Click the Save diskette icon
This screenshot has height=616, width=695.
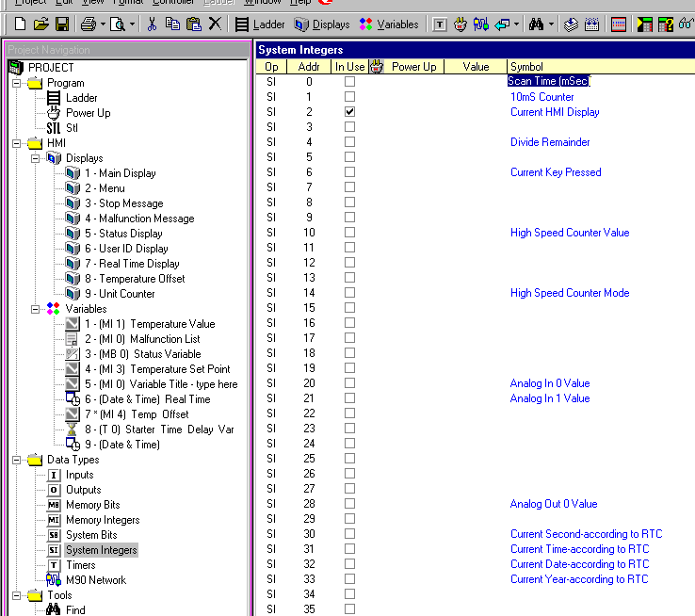click(x=62, y=24)
